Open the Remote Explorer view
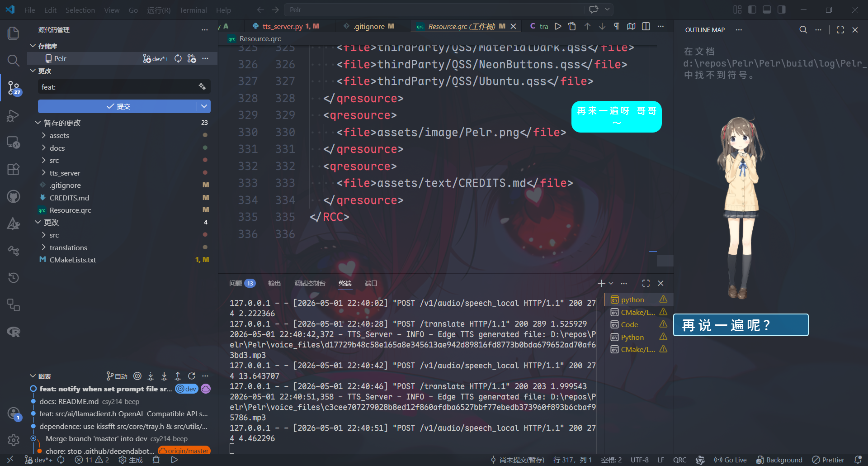 14,143
